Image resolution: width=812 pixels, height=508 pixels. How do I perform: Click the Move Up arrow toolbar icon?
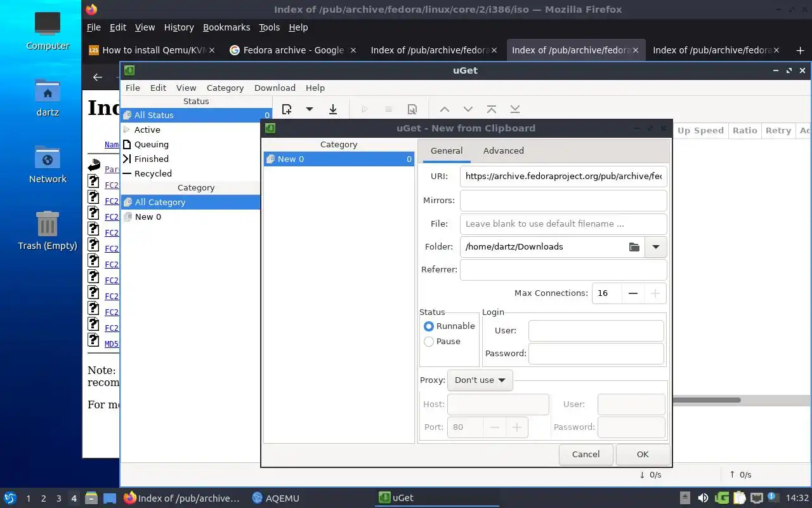point(445,109)
